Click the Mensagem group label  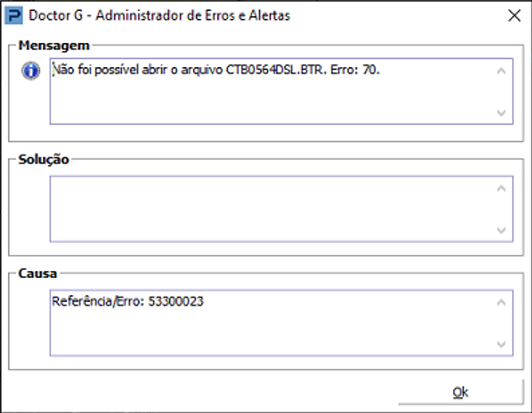point(54,46)
